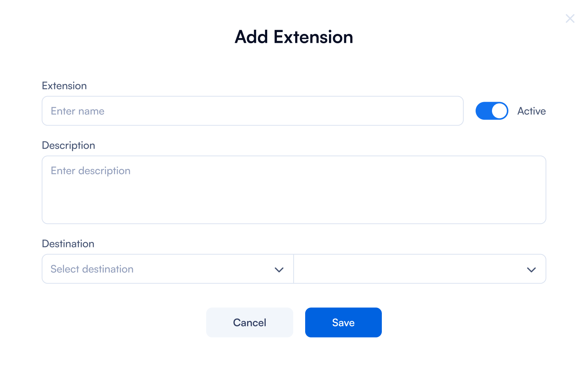The height and width of the screenshot is (373, 588).
Task: Close the Add Extension dialog
Action: (x=570, y=19)
